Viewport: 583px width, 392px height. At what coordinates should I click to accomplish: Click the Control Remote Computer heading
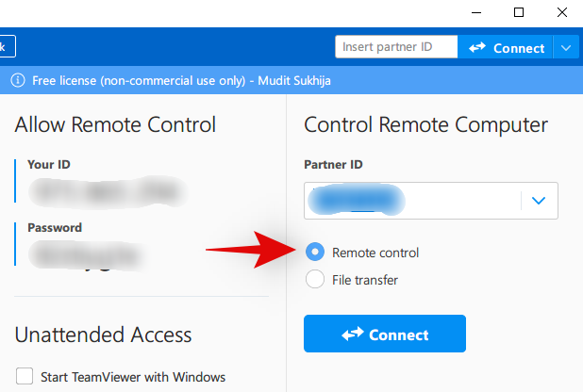[x=425, y=124]
